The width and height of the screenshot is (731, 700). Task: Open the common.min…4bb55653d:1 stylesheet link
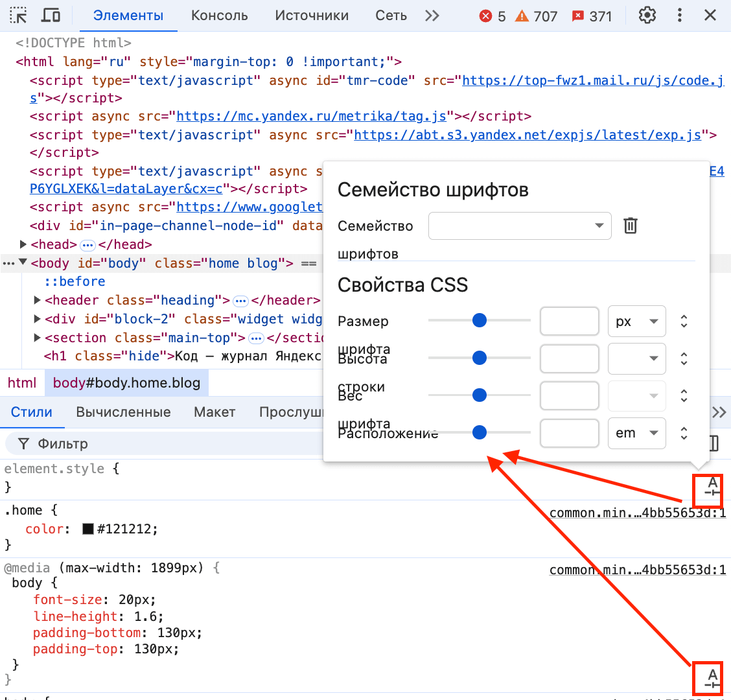[x=637, y=513]
